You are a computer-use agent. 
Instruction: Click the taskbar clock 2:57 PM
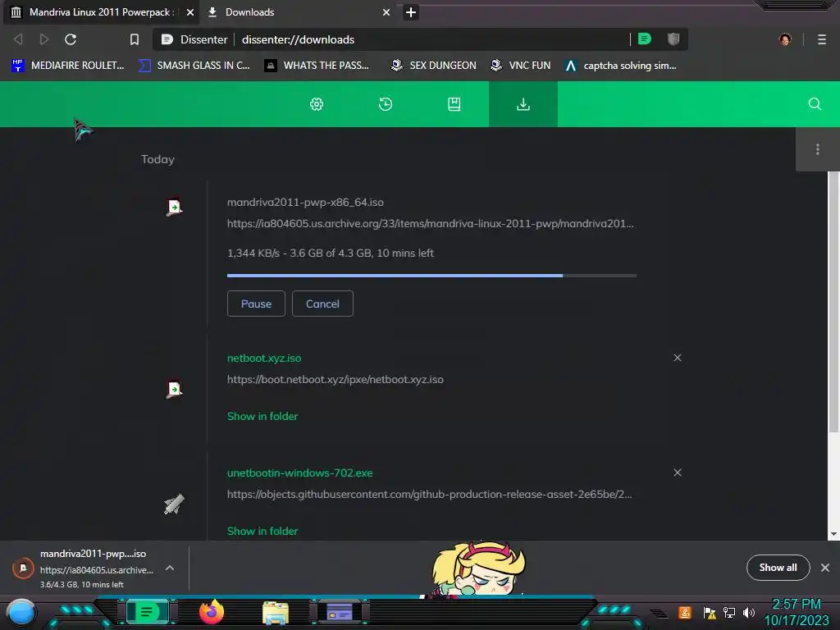coord(797,605)
